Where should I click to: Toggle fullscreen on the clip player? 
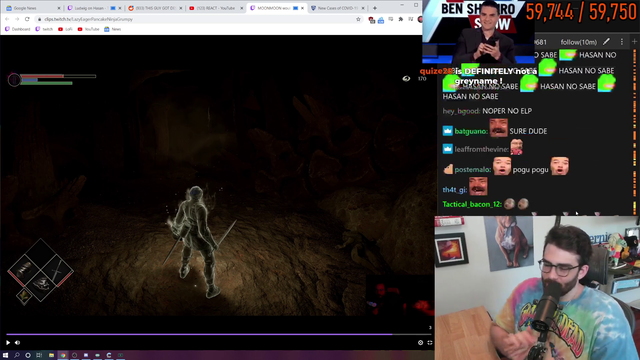[430, 342]
